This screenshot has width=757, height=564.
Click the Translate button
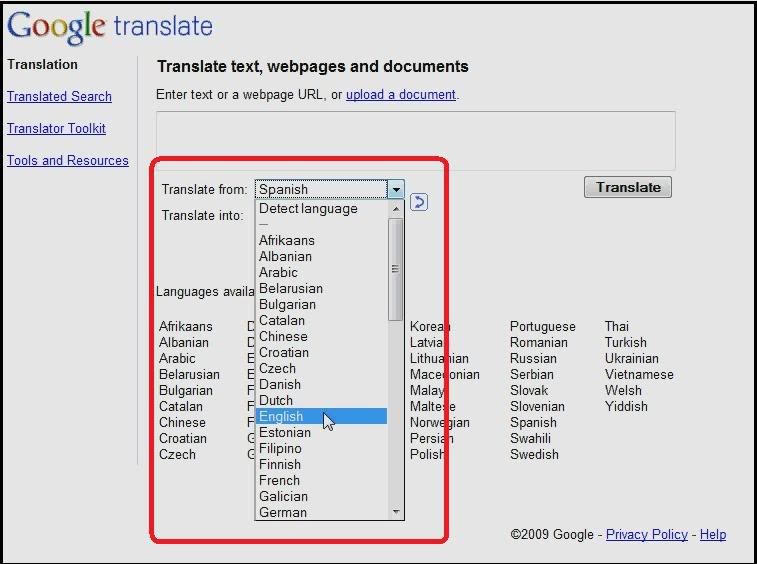(628, 187)
